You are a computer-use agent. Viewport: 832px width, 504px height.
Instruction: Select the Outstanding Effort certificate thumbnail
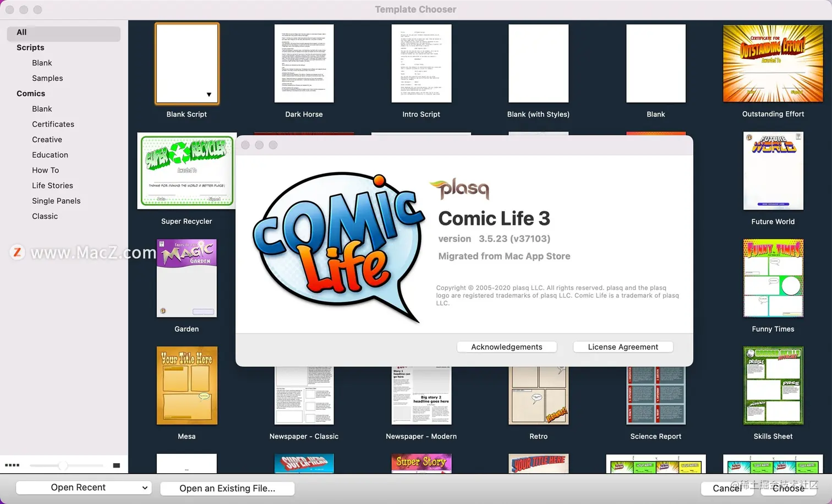773,64
